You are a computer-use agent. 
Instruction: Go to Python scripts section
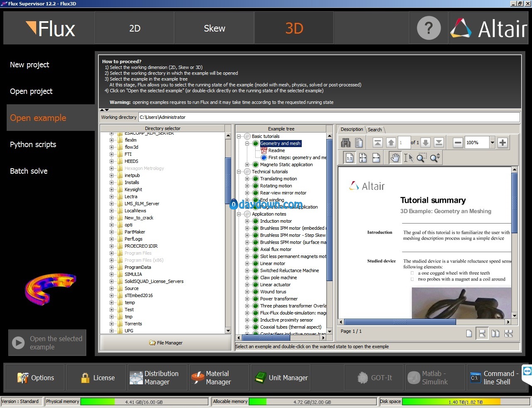(x=33, y=145)
